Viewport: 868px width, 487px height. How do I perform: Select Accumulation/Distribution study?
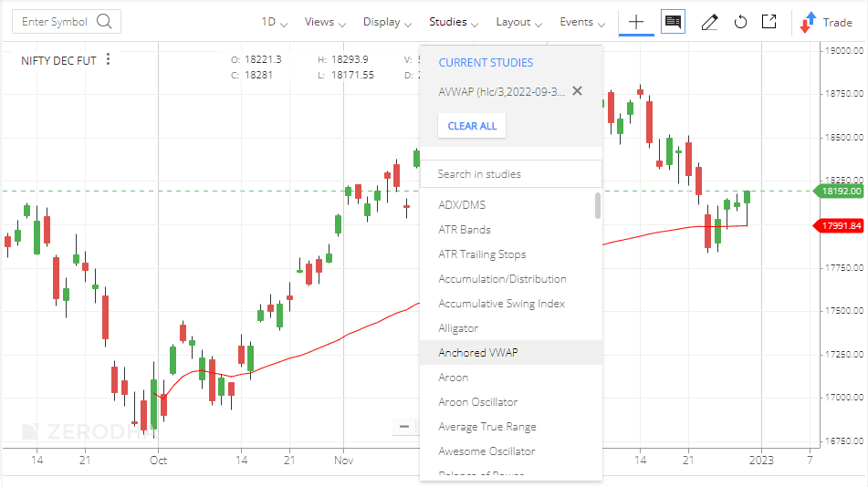(x=511, y=278)
